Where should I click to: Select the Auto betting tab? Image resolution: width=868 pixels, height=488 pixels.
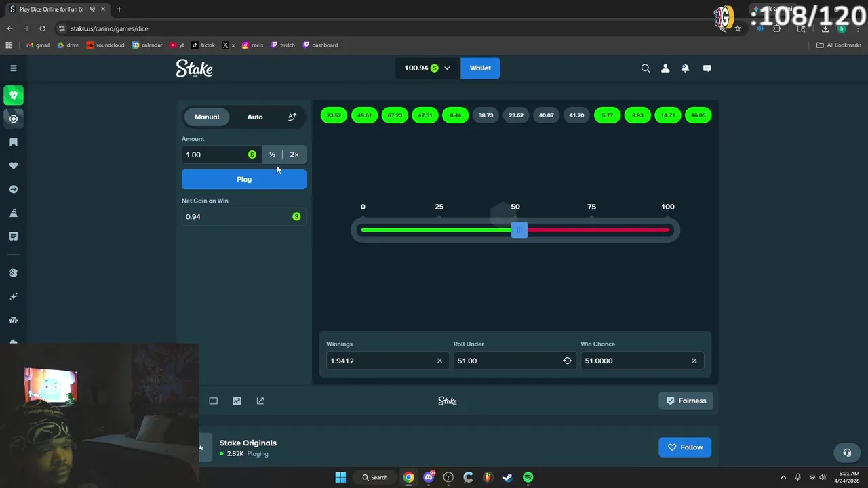click(255, 117)
